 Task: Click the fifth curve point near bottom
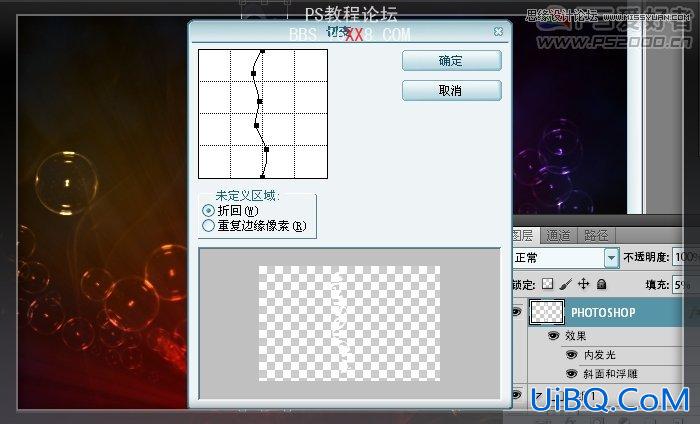pos(267,150)
